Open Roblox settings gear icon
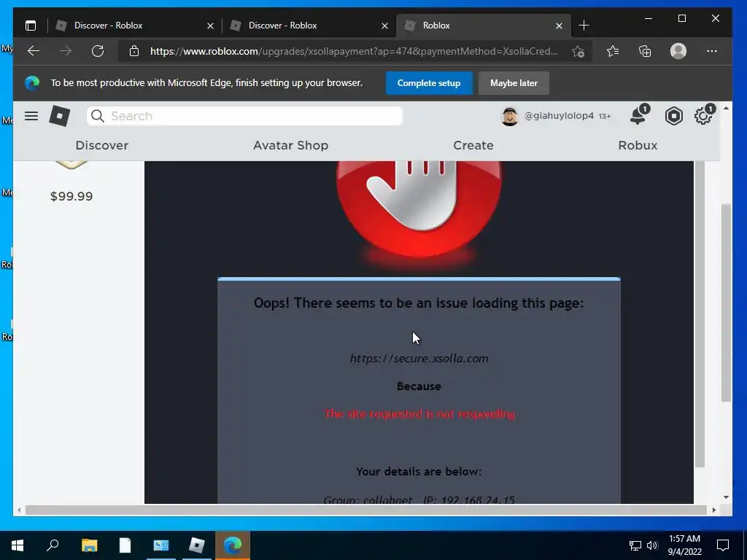The image size is (747, 560). (704, 115)
